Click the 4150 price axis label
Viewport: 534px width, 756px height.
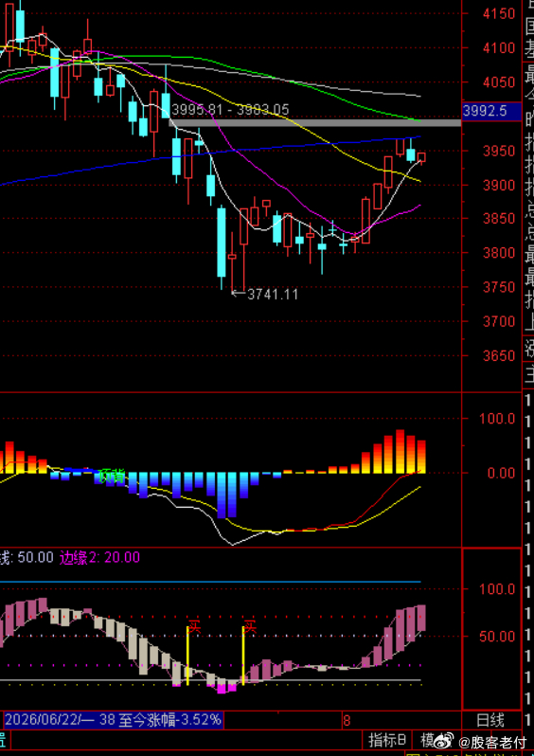[x=499, y=13]
